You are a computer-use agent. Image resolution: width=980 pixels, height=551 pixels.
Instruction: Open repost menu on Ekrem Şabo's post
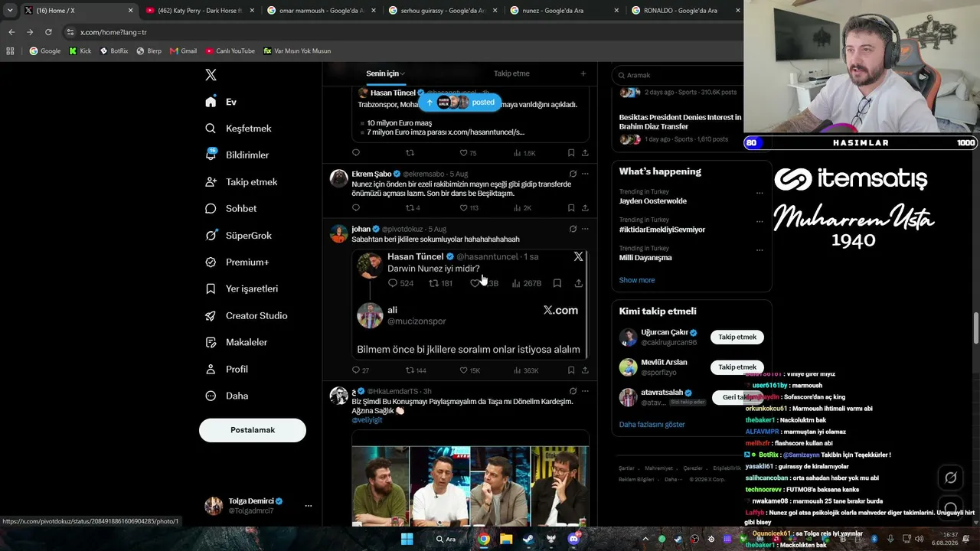point(413,207)
